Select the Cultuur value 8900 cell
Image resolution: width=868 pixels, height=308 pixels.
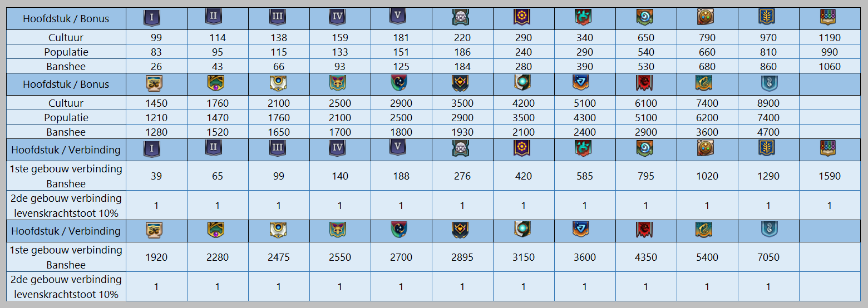768,103
